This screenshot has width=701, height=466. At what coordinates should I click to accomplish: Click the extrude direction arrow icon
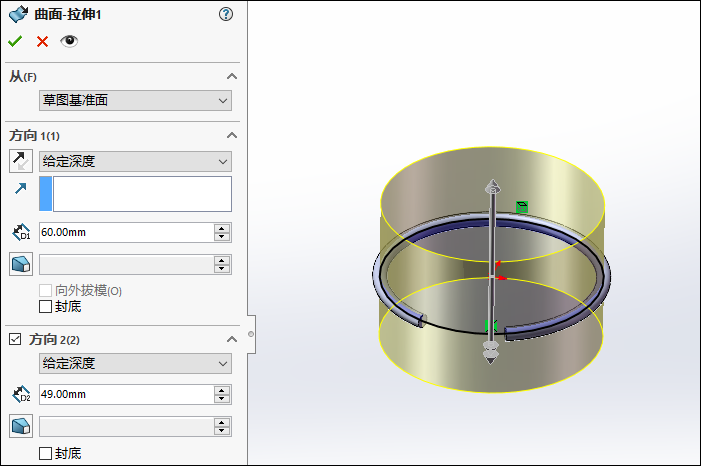tap(21, 188)
